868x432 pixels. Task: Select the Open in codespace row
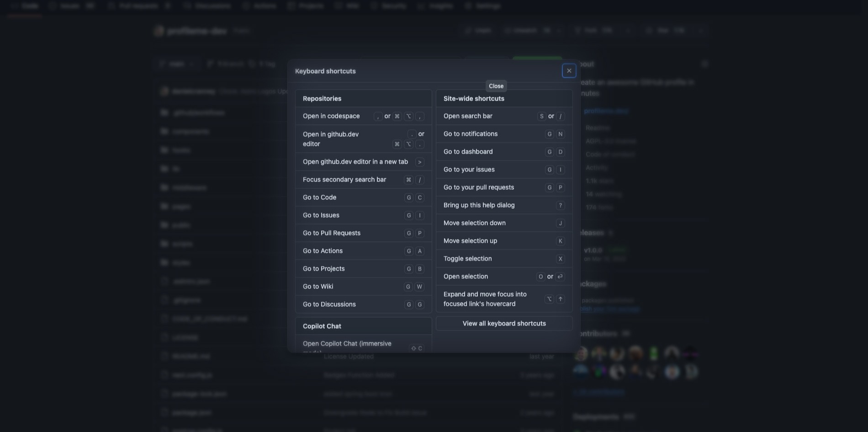(363, 116)
